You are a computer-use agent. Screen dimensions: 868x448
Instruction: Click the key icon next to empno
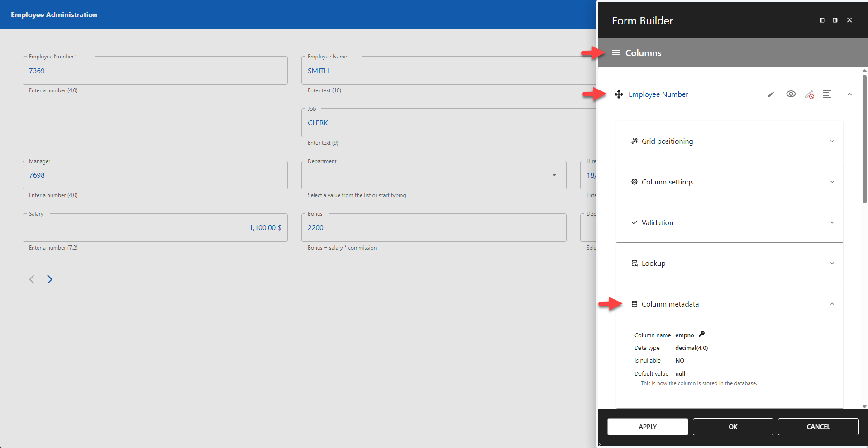tap(701, 334)
